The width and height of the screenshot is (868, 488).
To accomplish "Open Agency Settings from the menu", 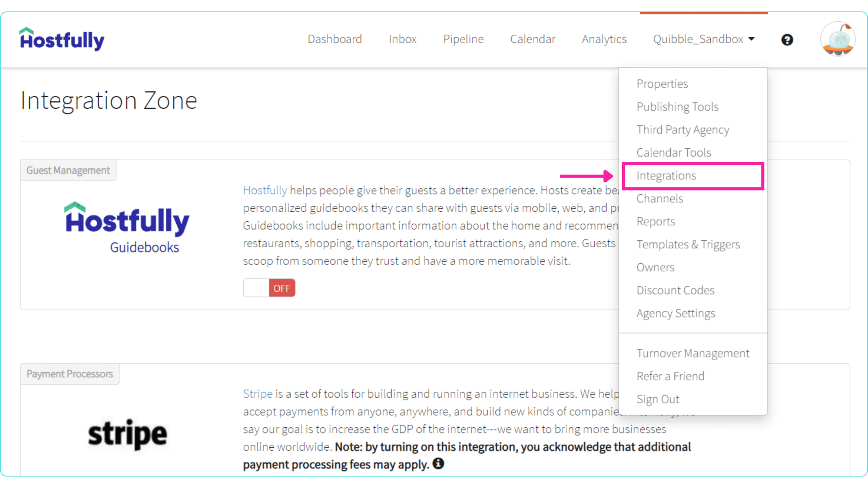I will click(x=676, y=313).
